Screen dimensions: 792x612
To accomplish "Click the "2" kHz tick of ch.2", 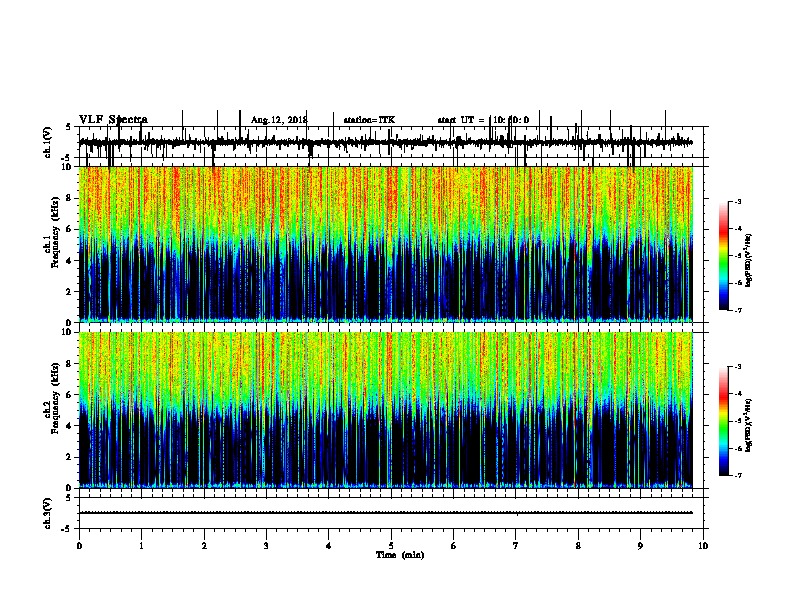I will point(69,457).
